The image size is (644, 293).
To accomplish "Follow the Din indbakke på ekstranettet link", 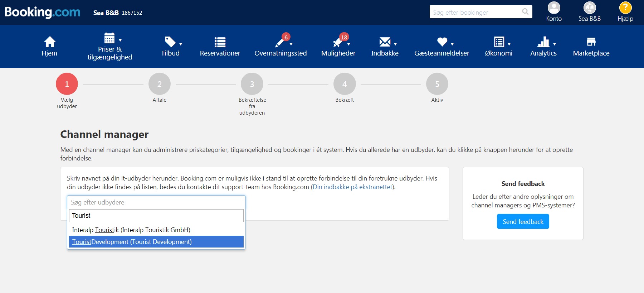I will (353, 187).
